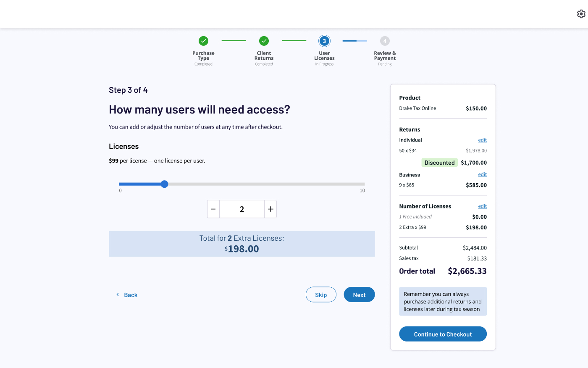Click the Next button

(x=359, y=294)
